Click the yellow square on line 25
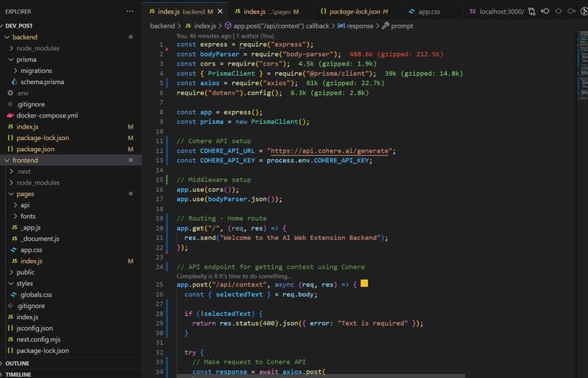Viewport: 588px width, 378px height. coord(364,283)
